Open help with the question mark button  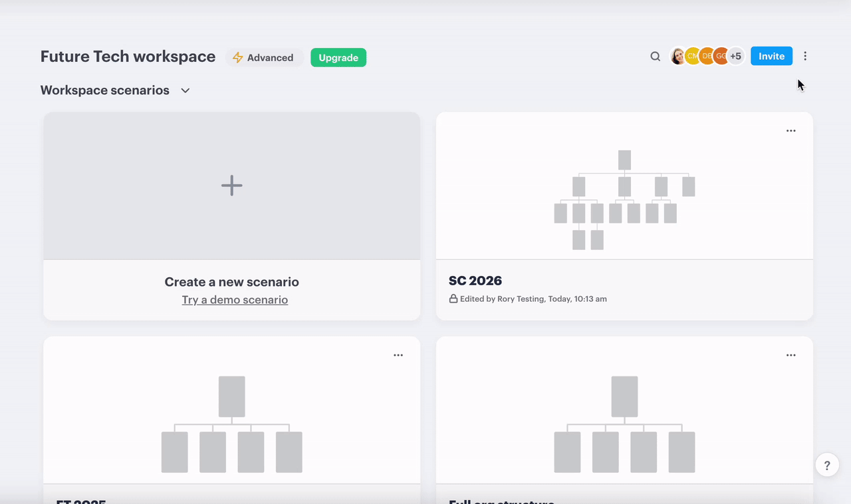(827, 465)
